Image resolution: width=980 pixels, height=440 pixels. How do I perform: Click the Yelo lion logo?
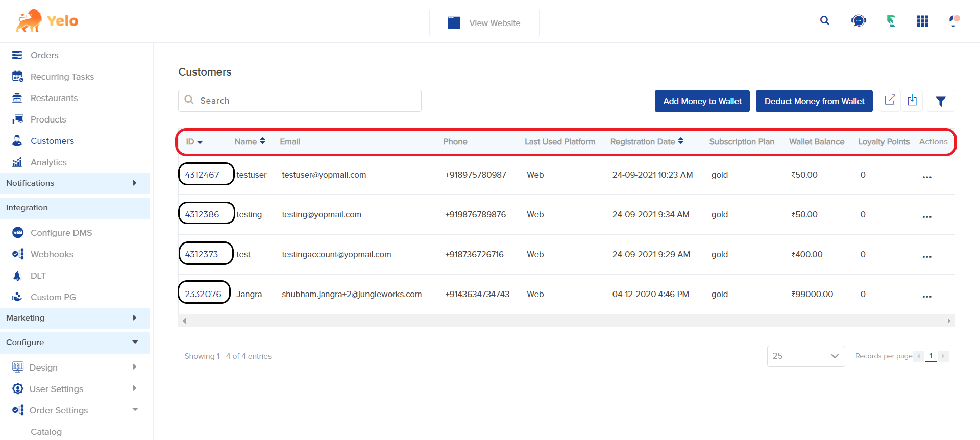(x=47, y=21)
